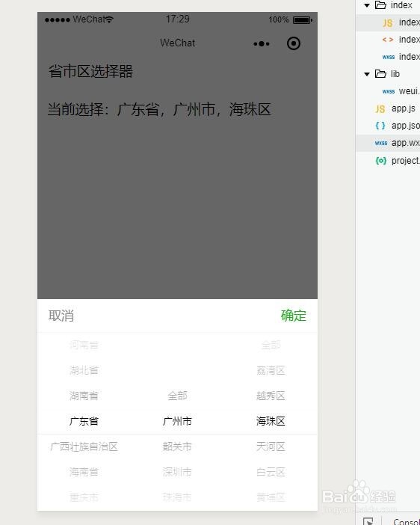This screenshot has width=420, height=525.
Task: Click the element inspector cursor icon
Action: [368, 521]
